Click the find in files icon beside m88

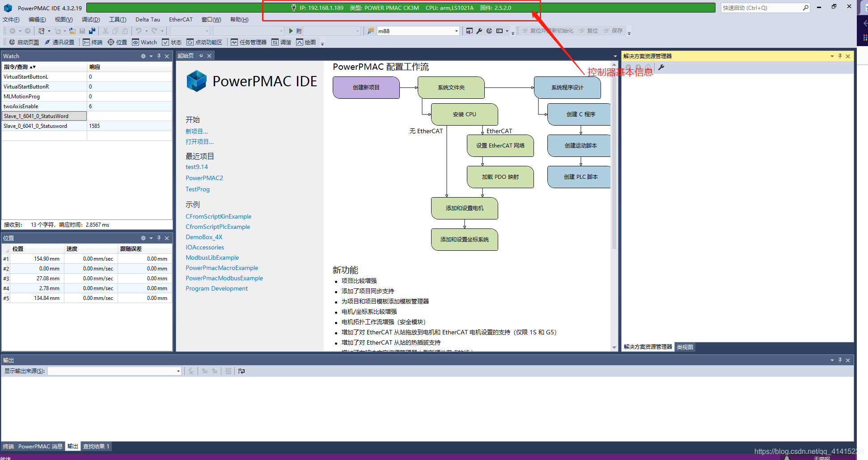(x=371, y=31)
